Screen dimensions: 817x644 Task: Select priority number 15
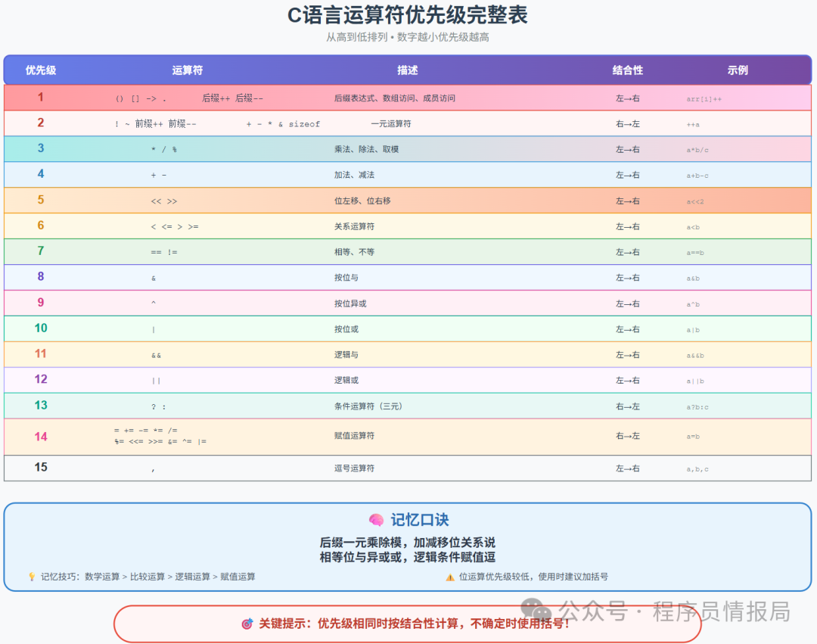click(41, 467)
